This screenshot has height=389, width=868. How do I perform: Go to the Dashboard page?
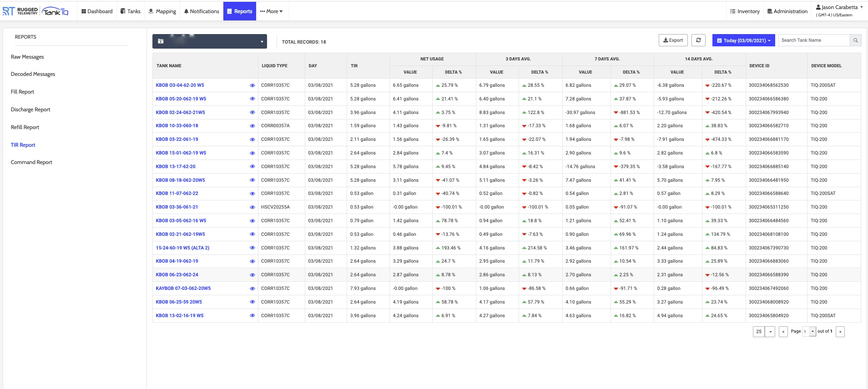click(x=97, y=11)
